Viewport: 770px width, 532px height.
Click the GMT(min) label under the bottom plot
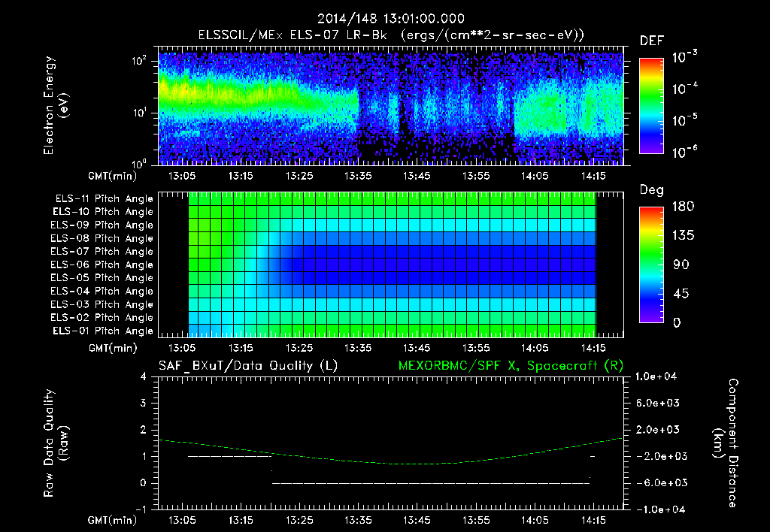click(x=113, y=520)
